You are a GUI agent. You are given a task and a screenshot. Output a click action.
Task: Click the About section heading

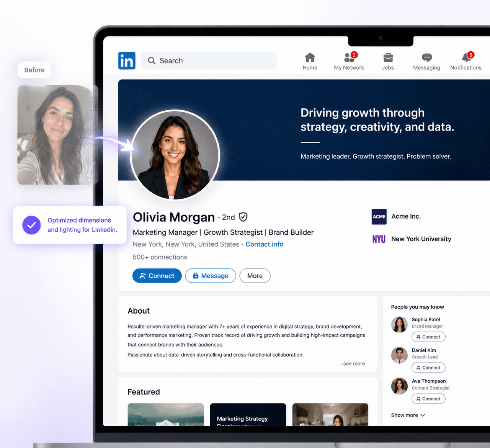click(x=139, y=311)
